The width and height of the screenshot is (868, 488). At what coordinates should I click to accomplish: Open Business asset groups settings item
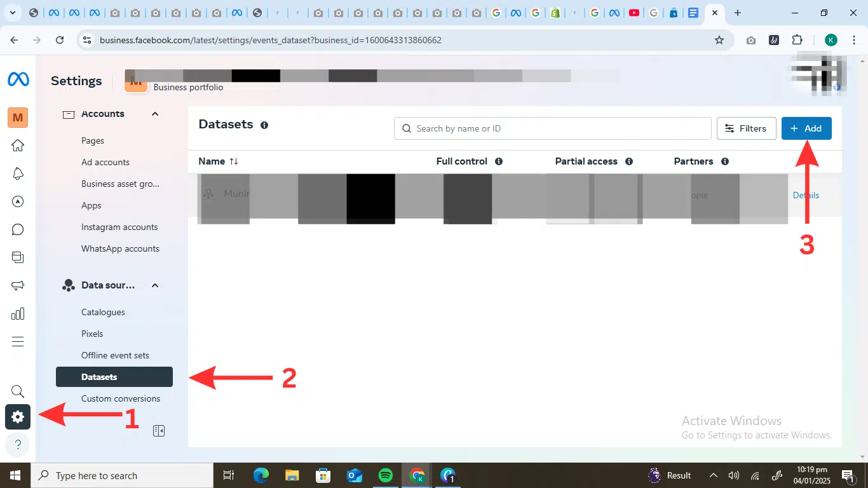coord(120,184)
